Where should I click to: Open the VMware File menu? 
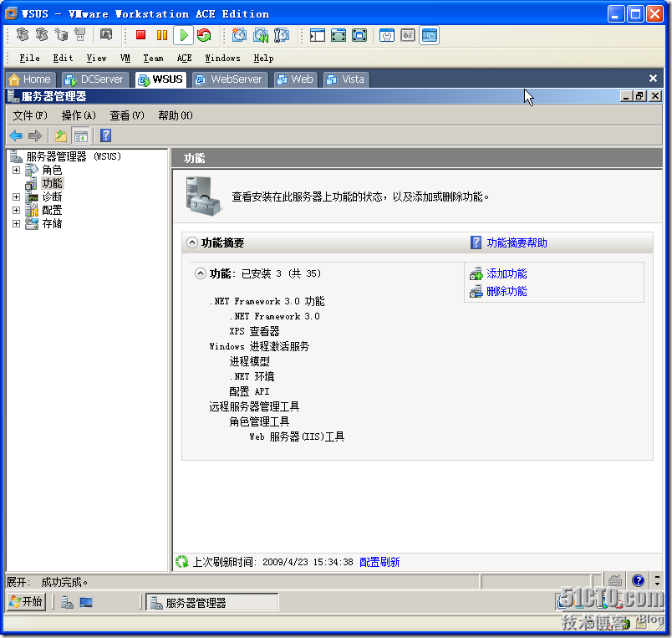pos(29,58)
